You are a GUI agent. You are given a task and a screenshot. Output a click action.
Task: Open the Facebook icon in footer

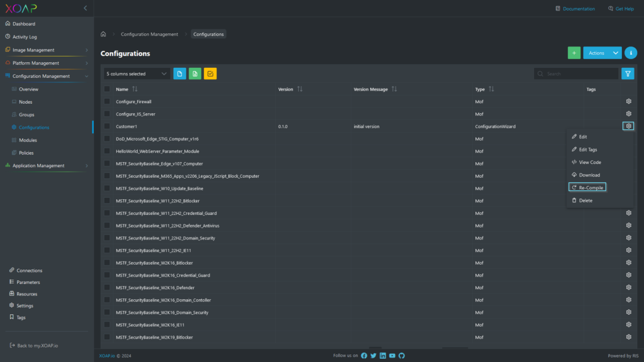tap(364, 356)
